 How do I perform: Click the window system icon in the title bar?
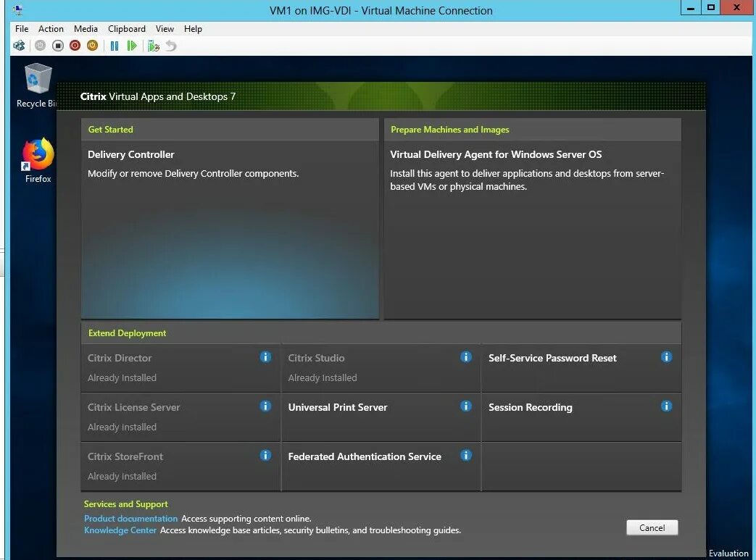19,9
